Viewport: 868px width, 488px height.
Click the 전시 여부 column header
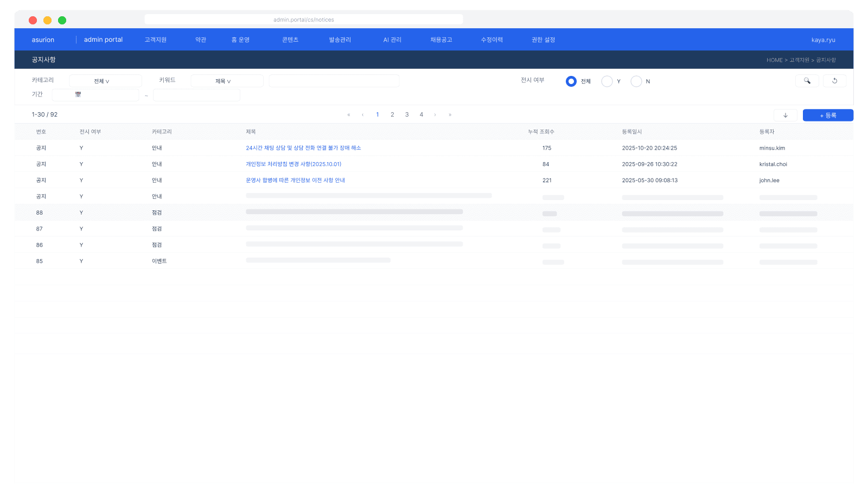[90, 132]
